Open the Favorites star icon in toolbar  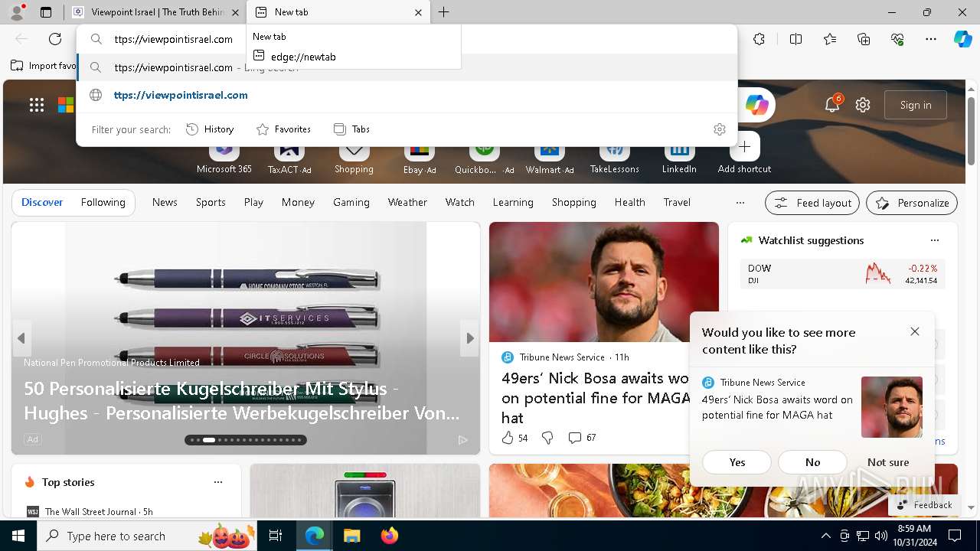(830, 39)
